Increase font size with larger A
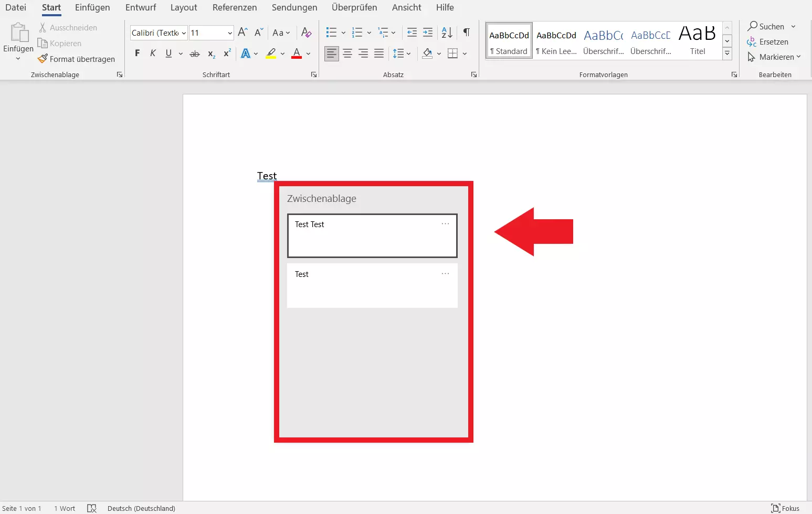Screen dimensions: 812x514 pyautogui.click(x=242, y=33)
